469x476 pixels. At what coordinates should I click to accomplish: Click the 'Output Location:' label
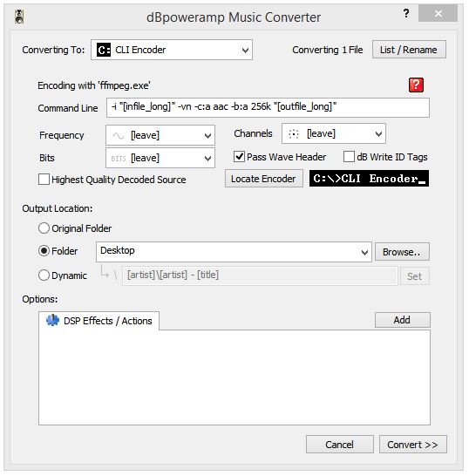58,208
